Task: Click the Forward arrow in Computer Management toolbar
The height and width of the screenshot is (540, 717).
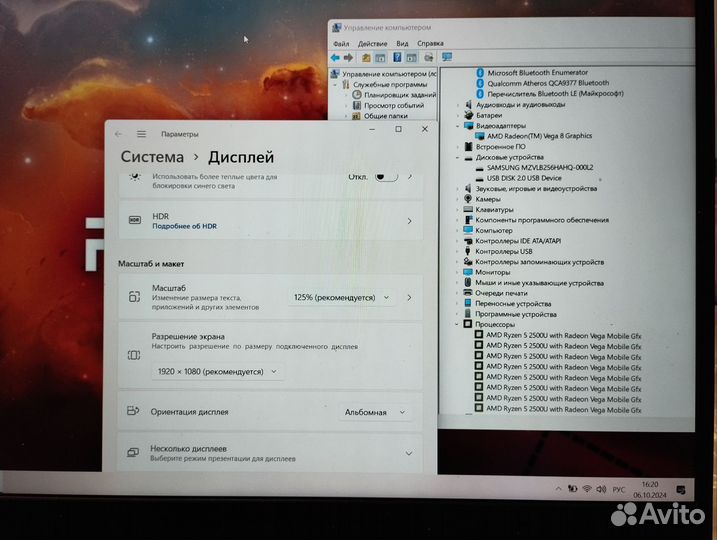Action: click(348, 58)
